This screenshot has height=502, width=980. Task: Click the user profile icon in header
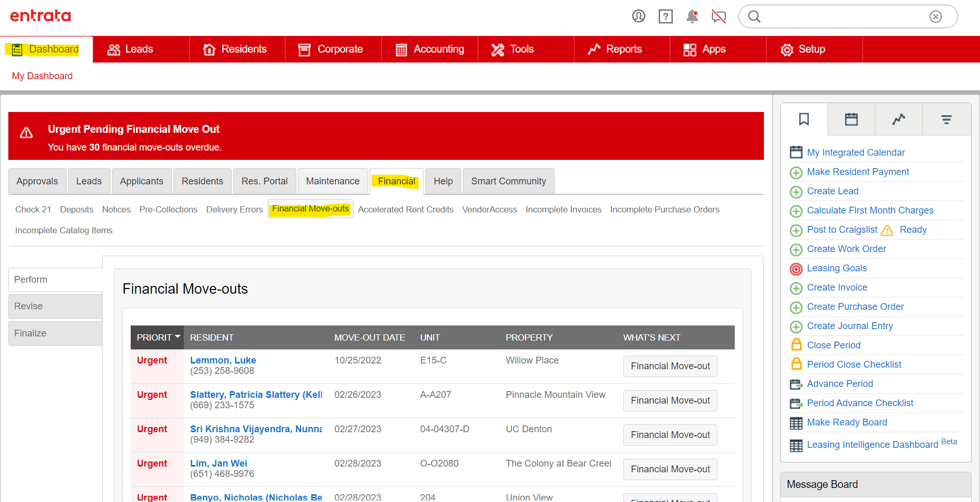(x=638, y=17)
